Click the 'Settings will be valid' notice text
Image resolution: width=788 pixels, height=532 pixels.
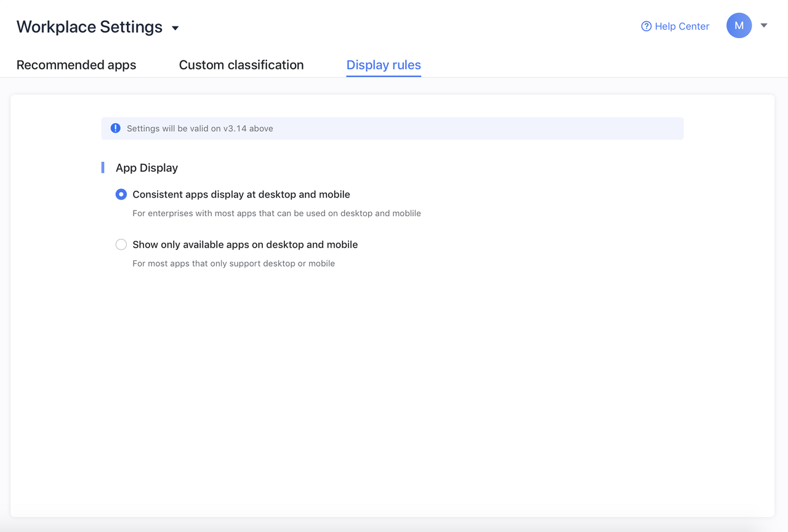199,129
